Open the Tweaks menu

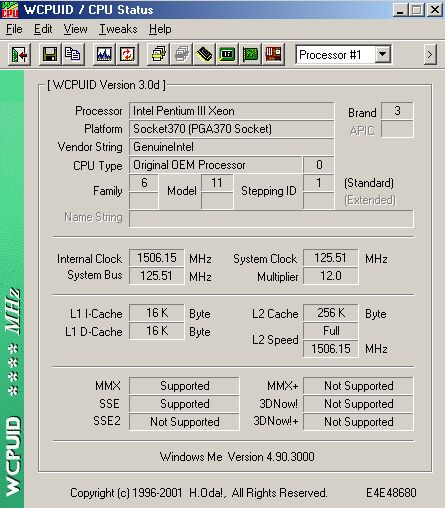coord(118,29)
